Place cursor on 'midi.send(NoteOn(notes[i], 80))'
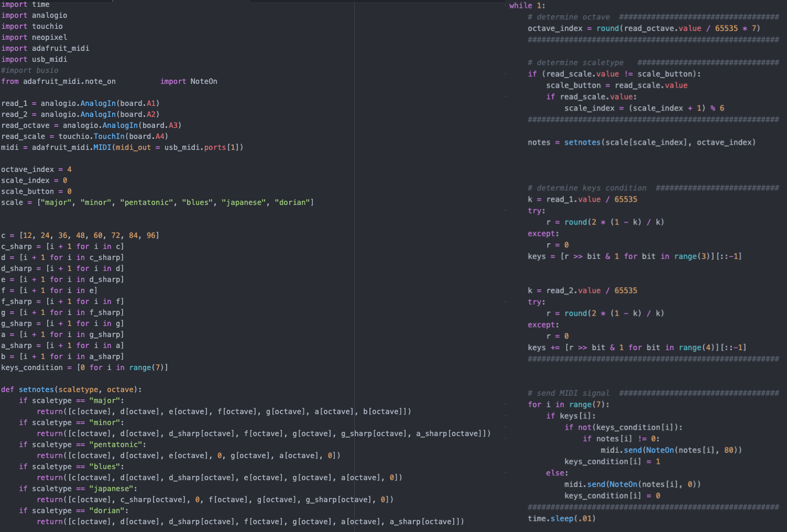The image size is (787, 532). 671,450
